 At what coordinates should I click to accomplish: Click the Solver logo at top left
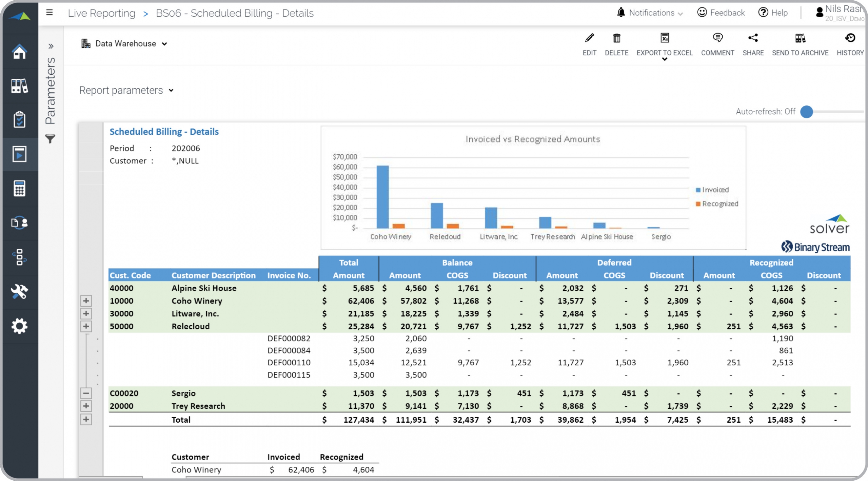pos(20,16)
